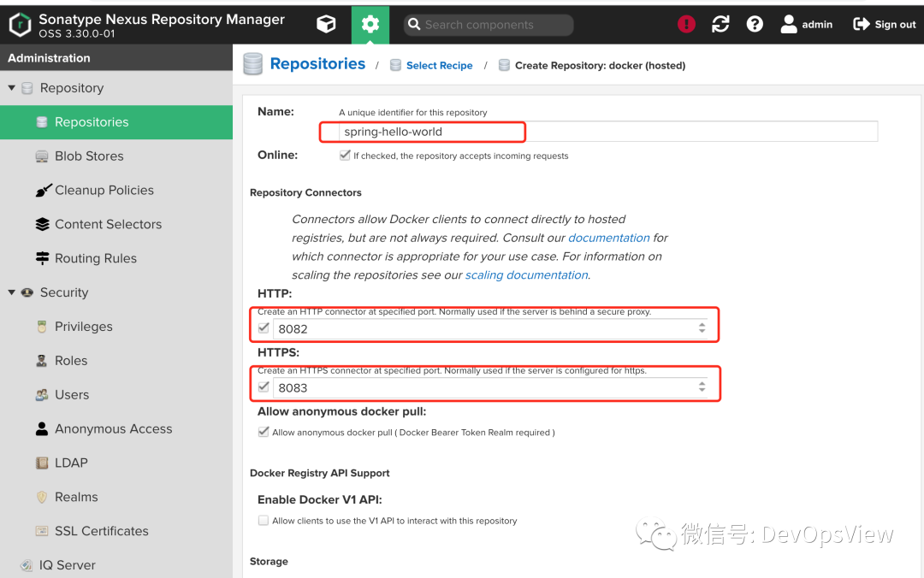Click the repository Name input field

[608, 132]
